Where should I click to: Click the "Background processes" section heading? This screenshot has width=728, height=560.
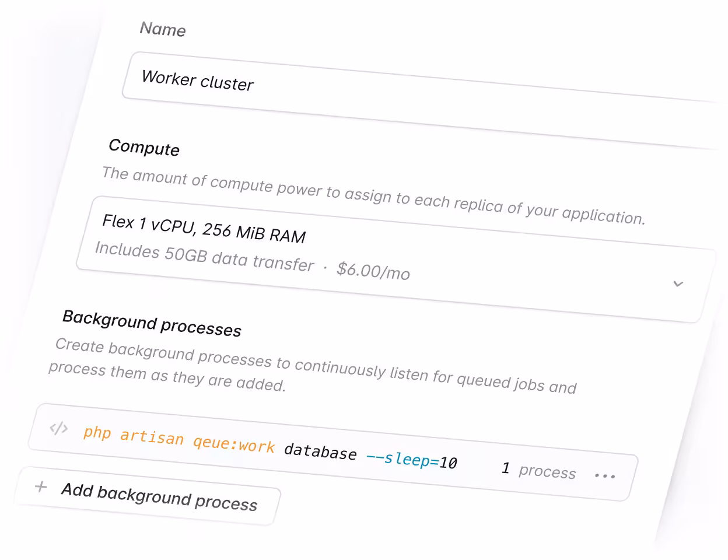[x=152, y=323]
